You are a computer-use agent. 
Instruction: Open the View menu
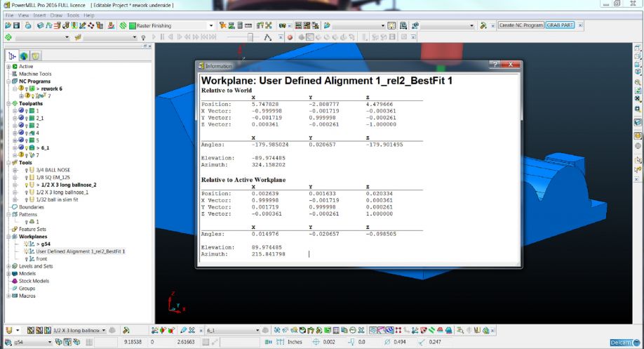pyautogui.click(x=23, y=15)
